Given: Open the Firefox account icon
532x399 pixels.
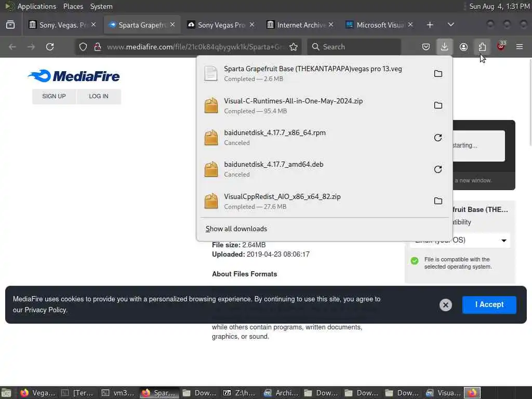Looking at the screenshot, I should pyautogui.click(x=463, y=47).
